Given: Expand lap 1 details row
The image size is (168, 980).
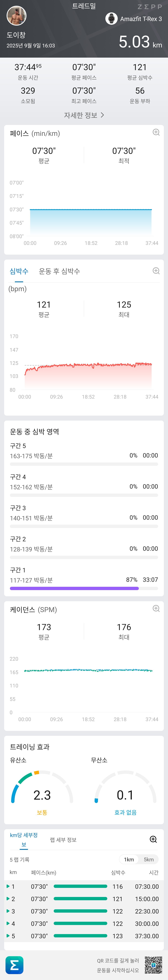Looking at the screenshot, I should 8,886.
